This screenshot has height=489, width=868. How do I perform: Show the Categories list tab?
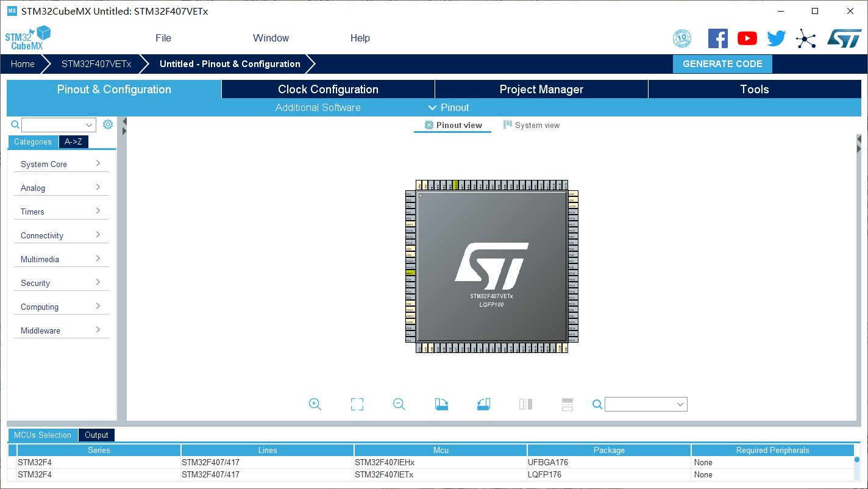coord(33,141)
